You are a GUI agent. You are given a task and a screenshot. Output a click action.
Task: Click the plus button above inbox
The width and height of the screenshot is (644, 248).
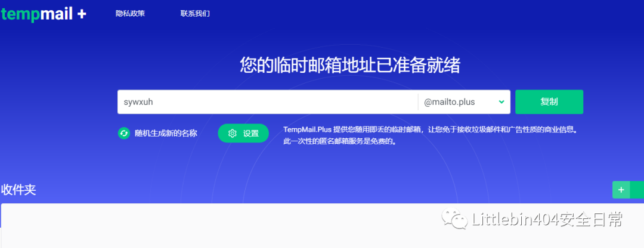coord(621,190)
